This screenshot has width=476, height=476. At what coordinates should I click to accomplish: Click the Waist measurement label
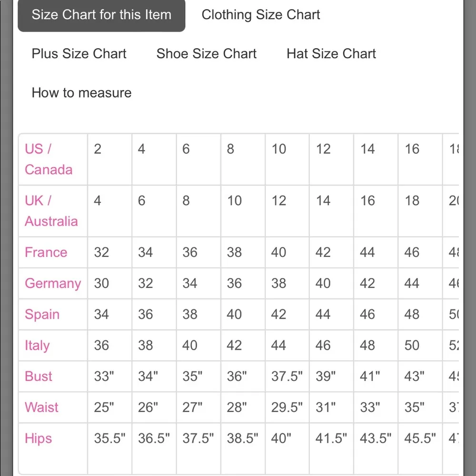41,407
